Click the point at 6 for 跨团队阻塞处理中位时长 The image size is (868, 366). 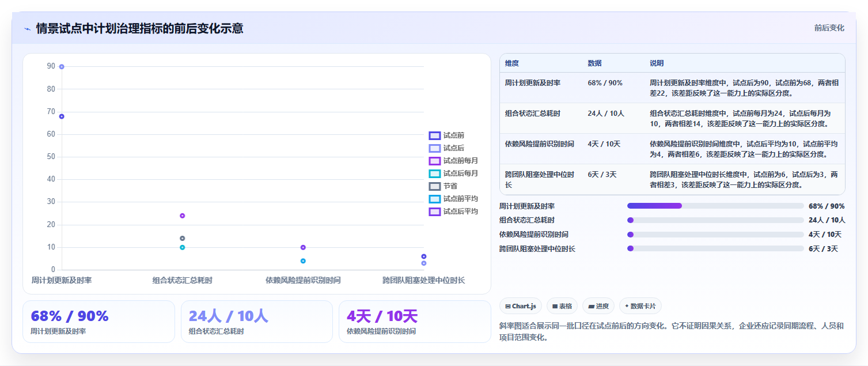pos(424,256)
